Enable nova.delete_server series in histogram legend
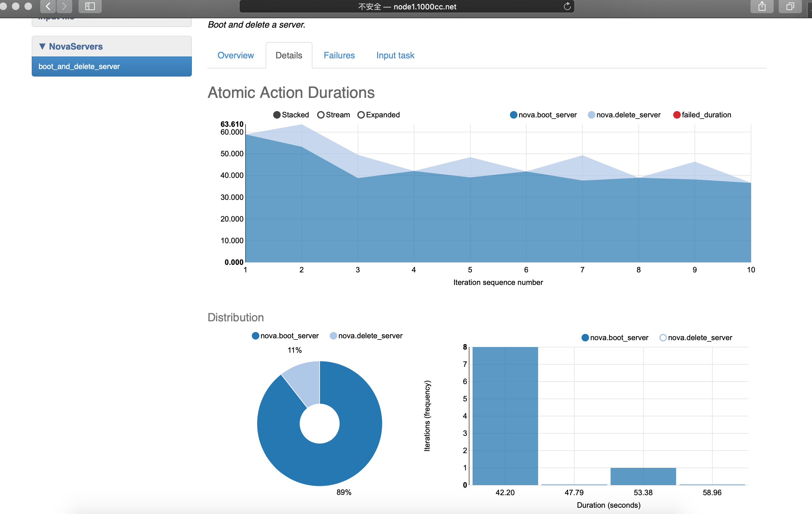812x514 pixels. click(x=663, y=337)
